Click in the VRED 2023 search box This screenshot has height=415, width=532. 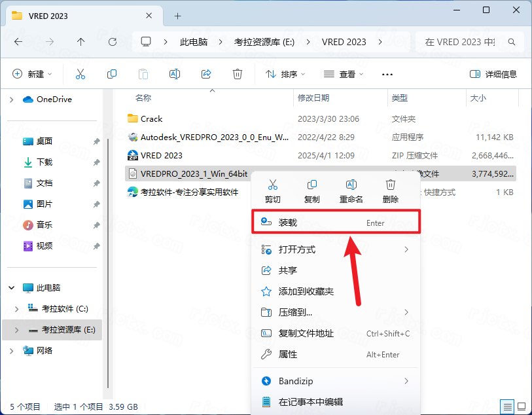click(x=460, y=41)
